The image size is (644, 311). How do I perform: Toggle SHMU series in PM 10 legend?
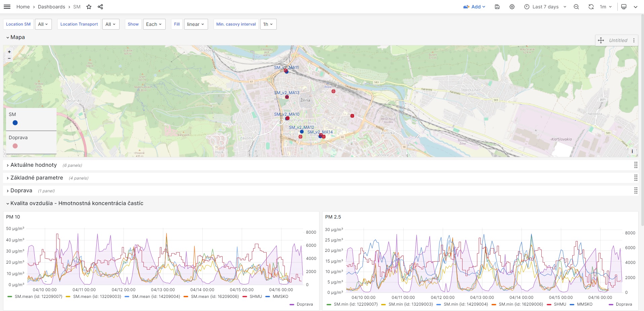tap(256, 297)
